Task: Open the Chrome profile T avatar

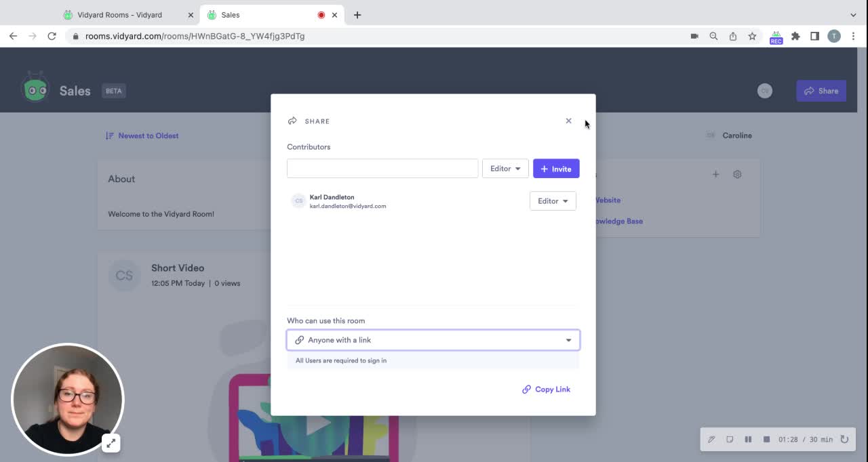Action: click(834, 36)
